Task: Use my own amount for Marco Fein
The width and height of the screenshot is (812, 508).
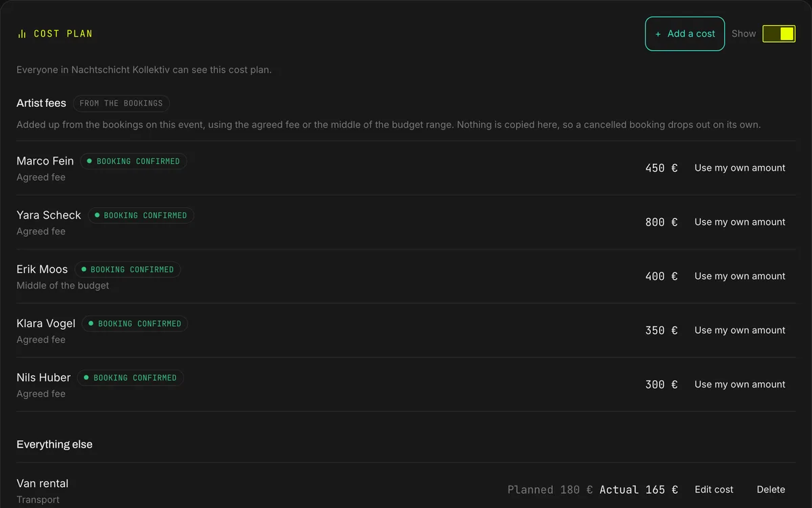Action: click(740, 168)
